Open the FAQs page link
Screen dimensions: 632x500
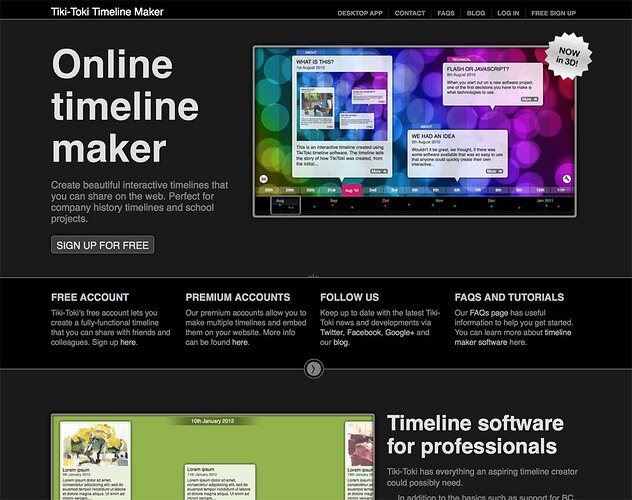[x=489, y=313]
